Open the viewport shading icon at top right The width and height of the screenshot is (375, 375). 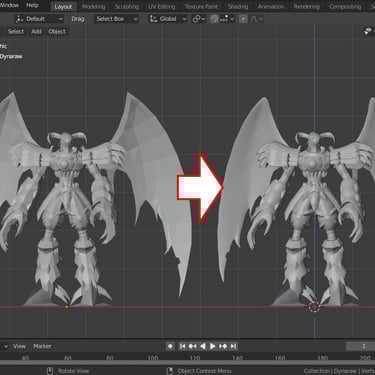point(368,32)
